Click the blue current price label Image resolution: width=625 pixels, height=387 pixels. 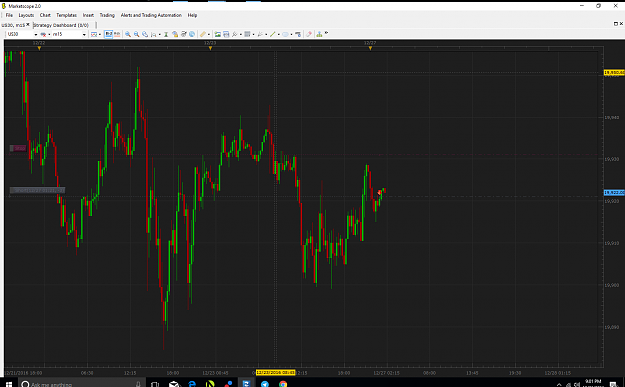614,193
